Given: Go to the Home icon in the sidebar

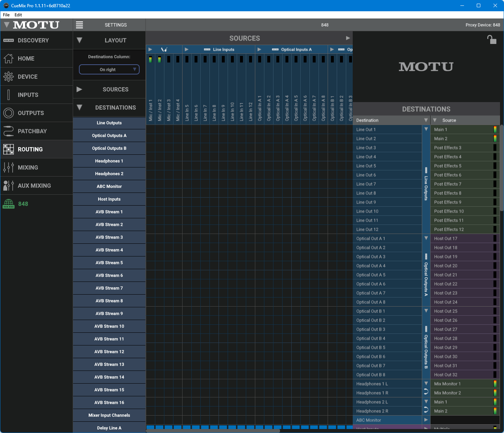Looking at the screenshot, I should coord(8,58).
